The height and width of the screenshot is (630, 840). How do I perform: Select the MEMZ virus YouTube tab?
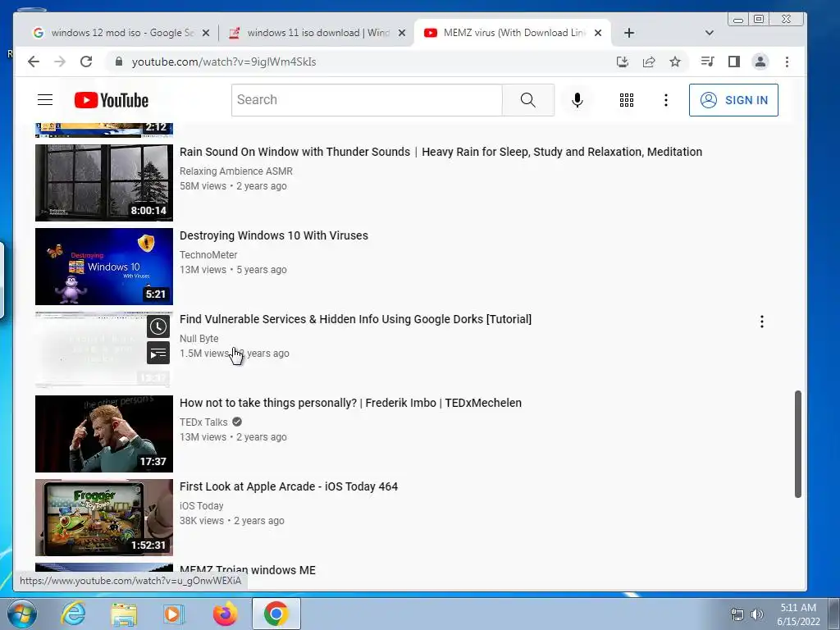point(512,33)
